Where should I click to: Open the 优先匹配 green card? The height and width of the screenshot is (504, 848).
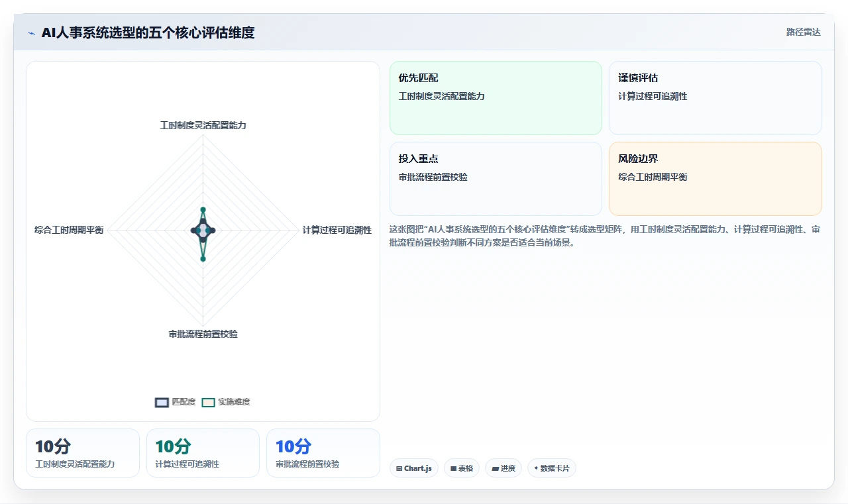coord(496,98)
